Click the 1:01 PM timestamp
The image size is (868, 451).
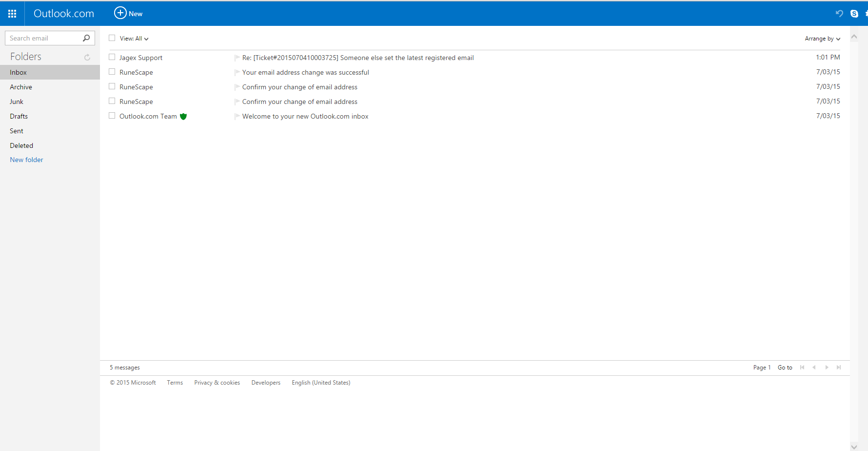click(x=828, y=57)
